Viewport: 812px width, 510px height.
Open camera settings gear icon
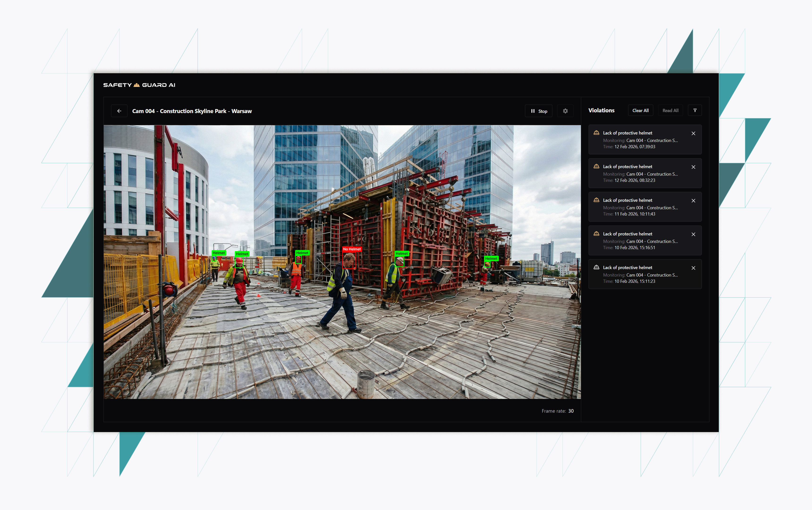point(565,111)
